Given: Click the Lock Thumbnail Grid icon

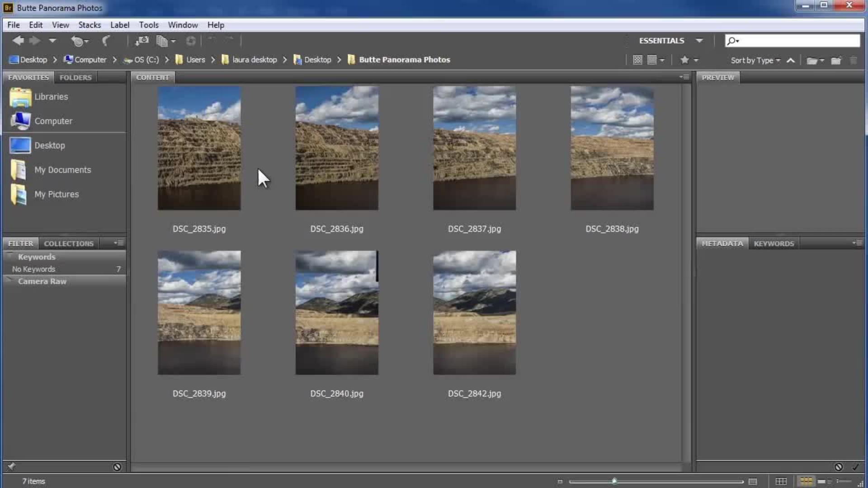Looking at the screenshot, I should point(781,481).
